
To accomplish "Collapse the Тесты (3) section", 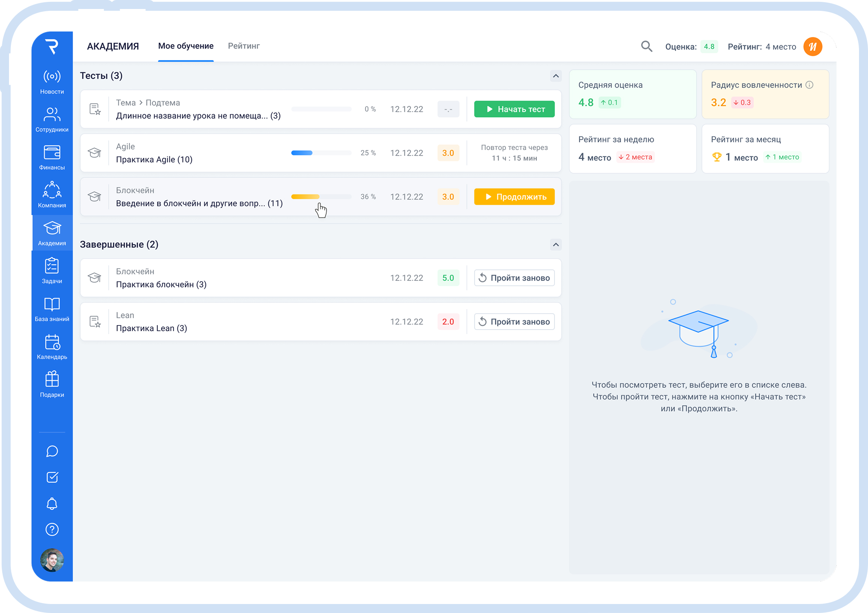I will tap(555, 76).
